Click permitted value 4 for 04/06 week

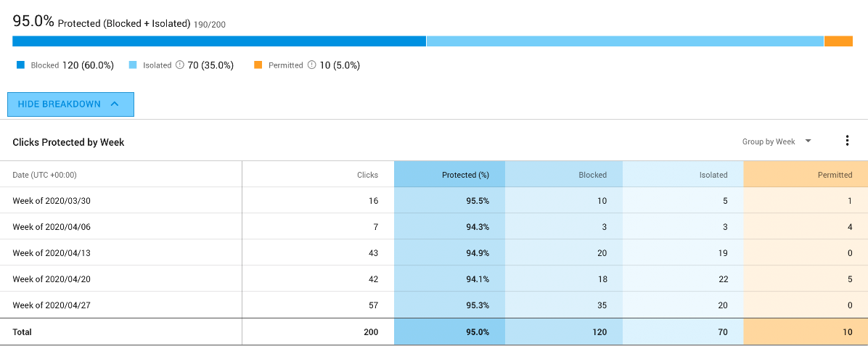850,227
